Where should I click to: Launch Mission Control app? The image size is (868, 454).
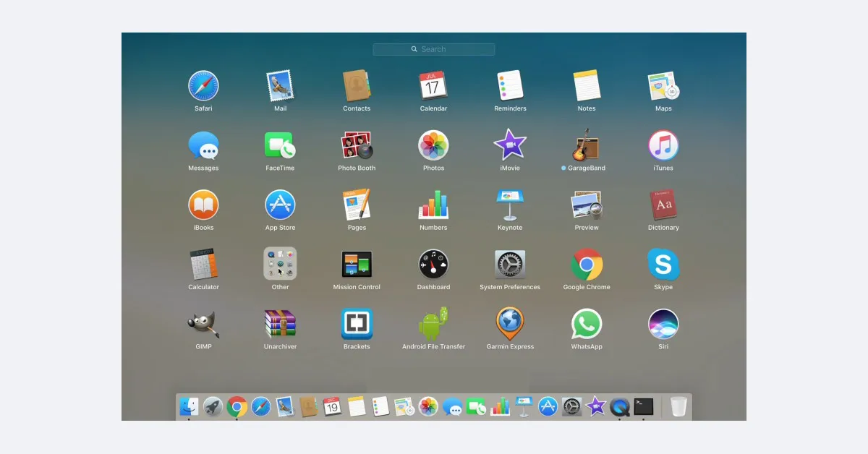[357, 265]
